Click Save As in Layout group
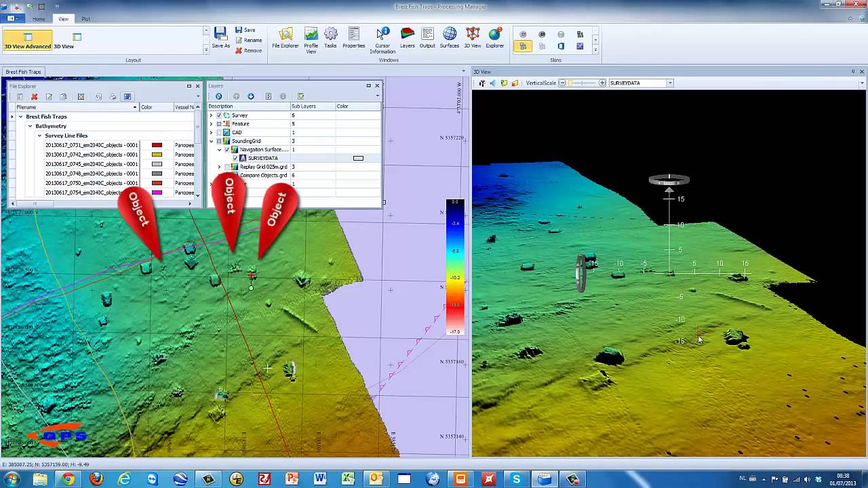The image size is (868, 488). pyautogui.click(x=220, y=37)
